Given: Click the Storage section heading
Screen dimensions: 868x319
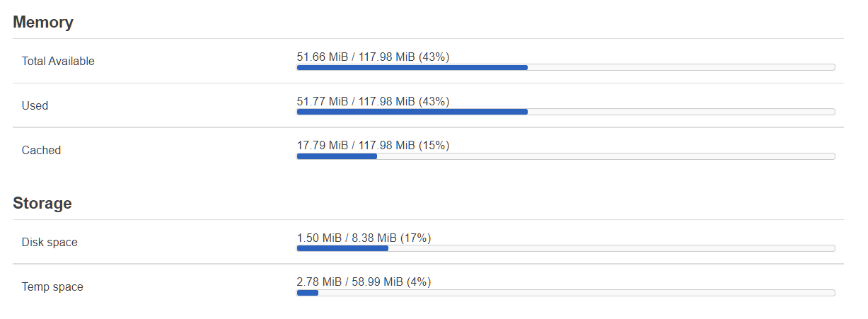Looking at the screenshot, I should point(42,203).
